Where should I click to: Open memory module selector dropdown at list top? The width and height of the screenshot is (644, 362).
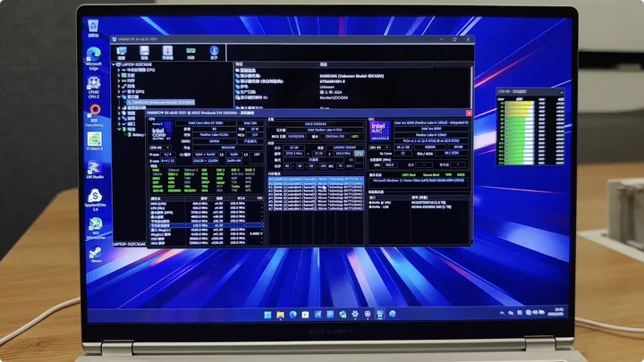[x=316, y=180]
